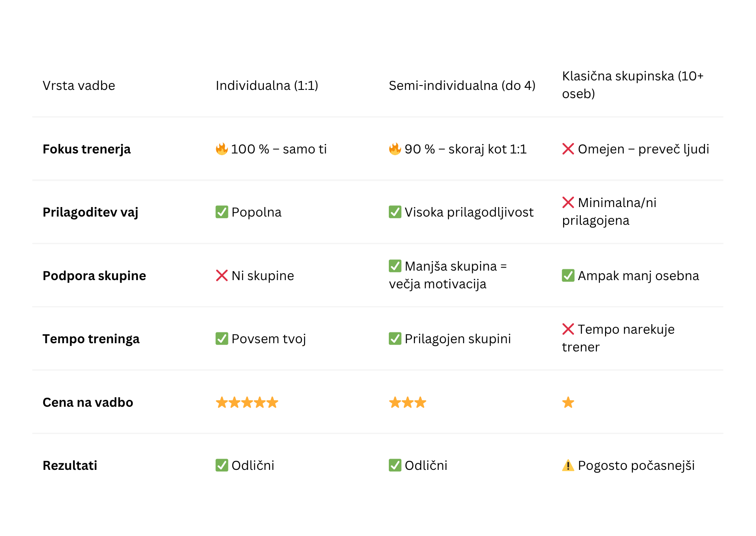Screen dimensions: 756x536
Task: Click the warning triangle beside 'Pogosto počasnejši'
Action: point(568,466)
